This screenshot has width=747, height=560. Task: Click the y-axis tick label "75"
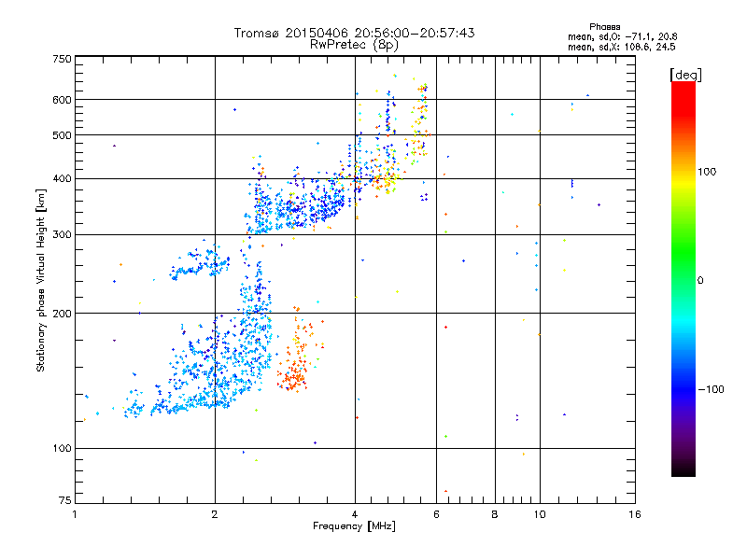(65, 500)
